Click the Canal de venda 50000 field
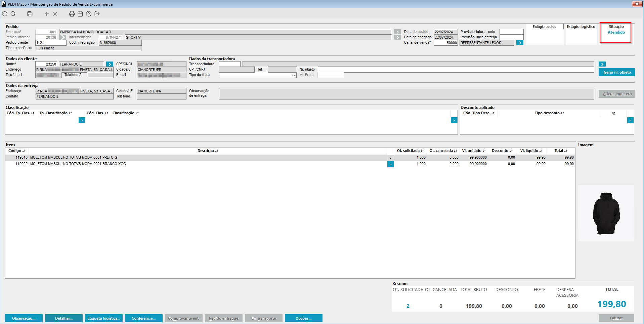Image resolution: width=644 pixels, height=324 pixels. click(445, 43)
